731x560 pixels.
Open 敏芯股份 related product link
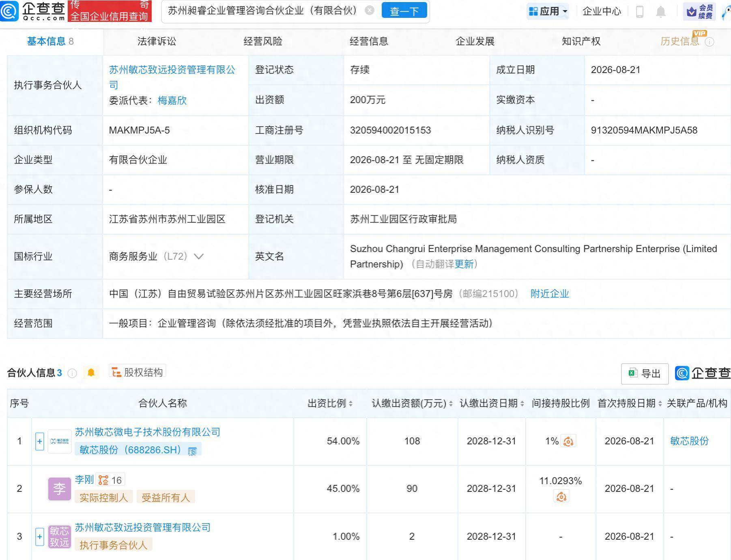click(689, 441)
